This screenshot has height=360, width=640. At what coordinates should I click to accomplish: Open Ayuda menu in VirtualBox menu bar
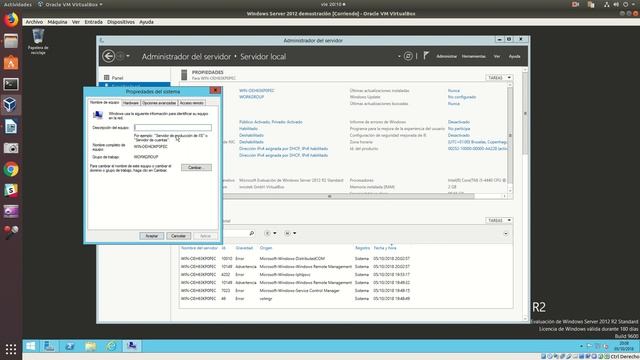click(x=146, y=22)
